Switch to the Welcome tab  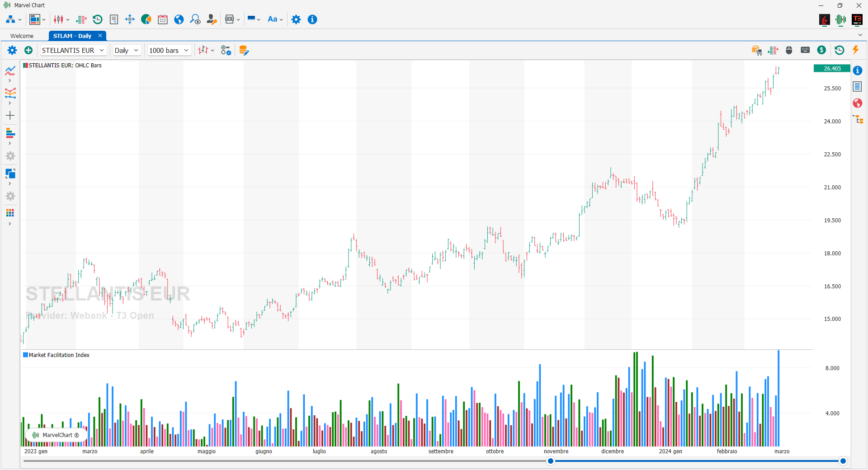coord(22,36)
